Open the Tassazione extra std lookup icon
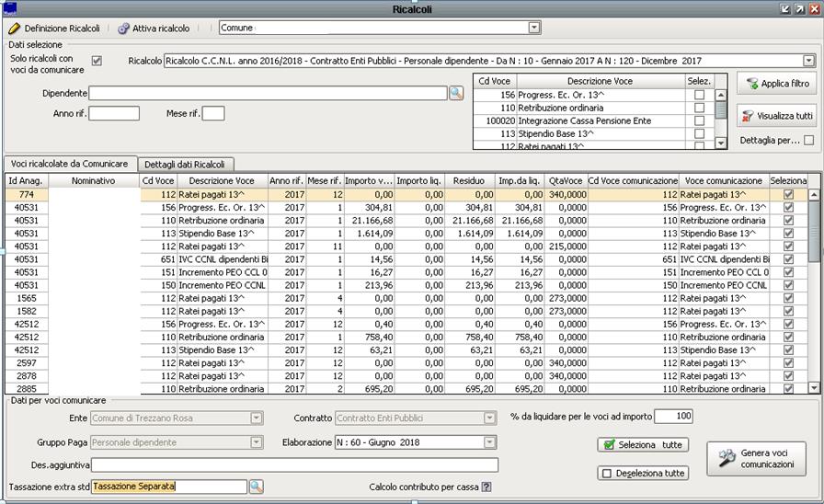The image size is (824, 504). (257, 487)
